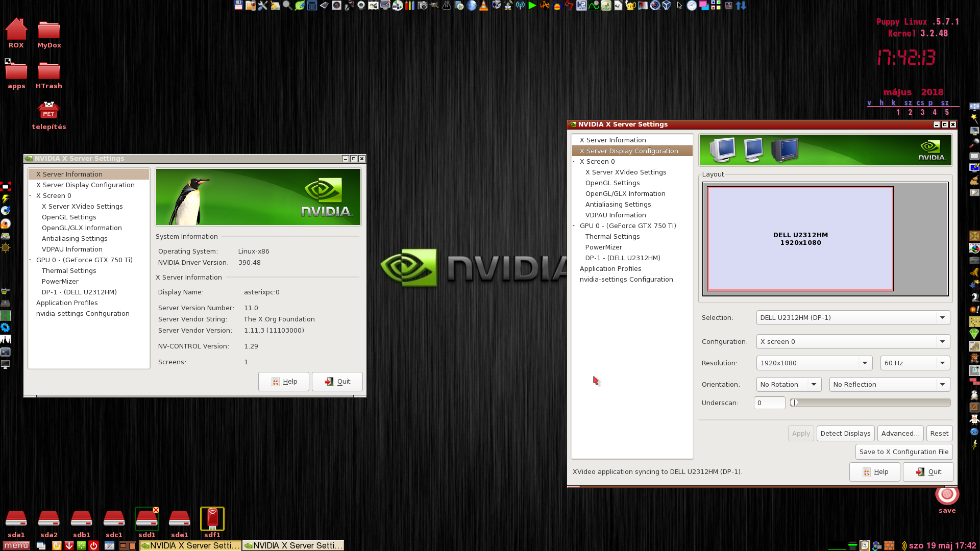Open nvidia-settings Configuration in left window

[x=83, y=313]
